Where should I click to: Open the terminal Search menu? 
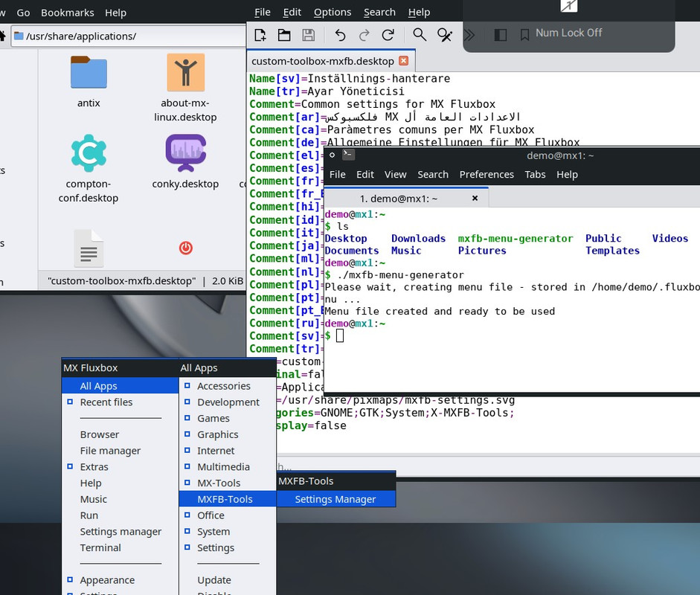433,175
